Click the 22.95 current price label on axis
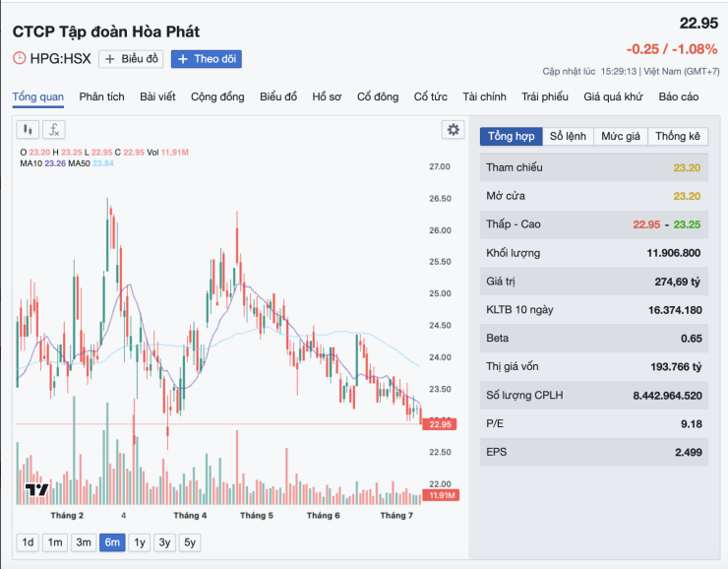 [440, 424]
